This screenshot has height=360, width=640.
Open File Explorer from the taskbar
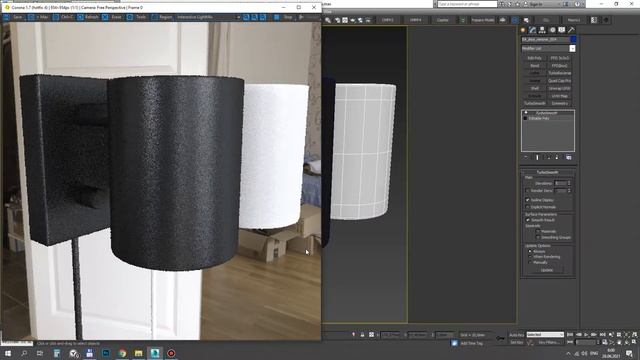(138, 353)
